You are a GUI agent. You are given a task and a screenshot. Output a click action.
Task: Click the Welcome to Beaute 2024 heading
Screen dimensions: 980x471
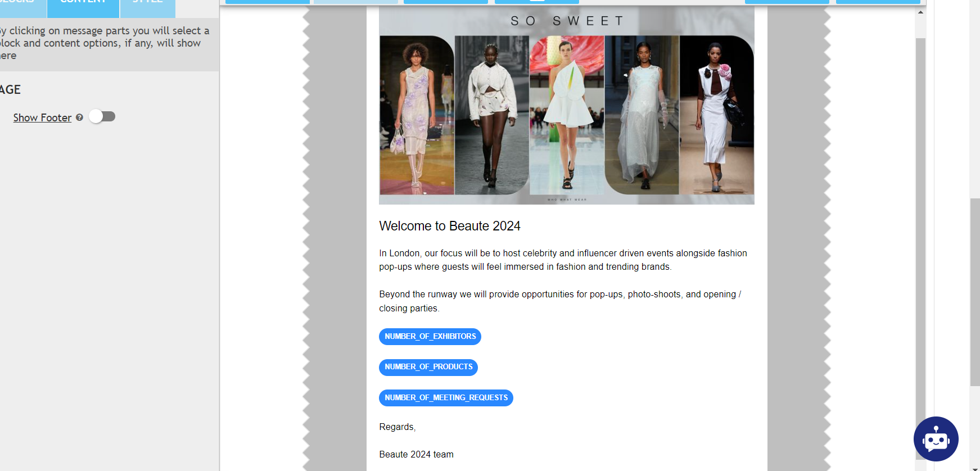point(449,226)
